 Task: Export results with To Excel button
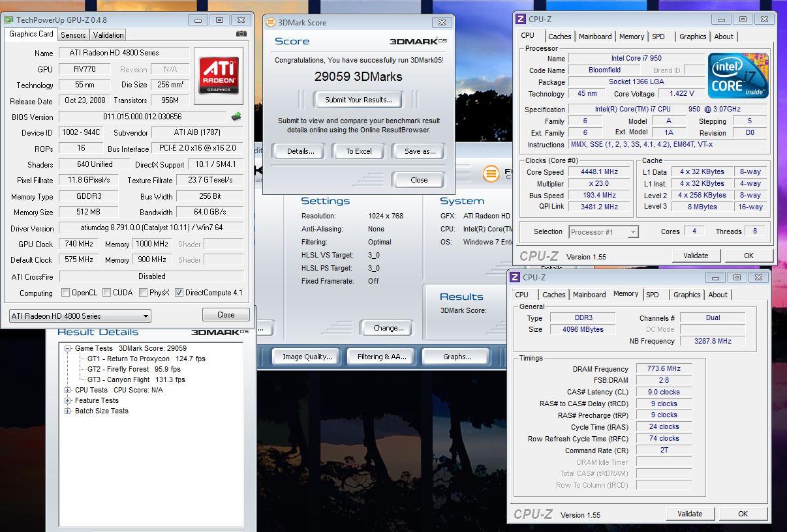click(x=359, y=151)
